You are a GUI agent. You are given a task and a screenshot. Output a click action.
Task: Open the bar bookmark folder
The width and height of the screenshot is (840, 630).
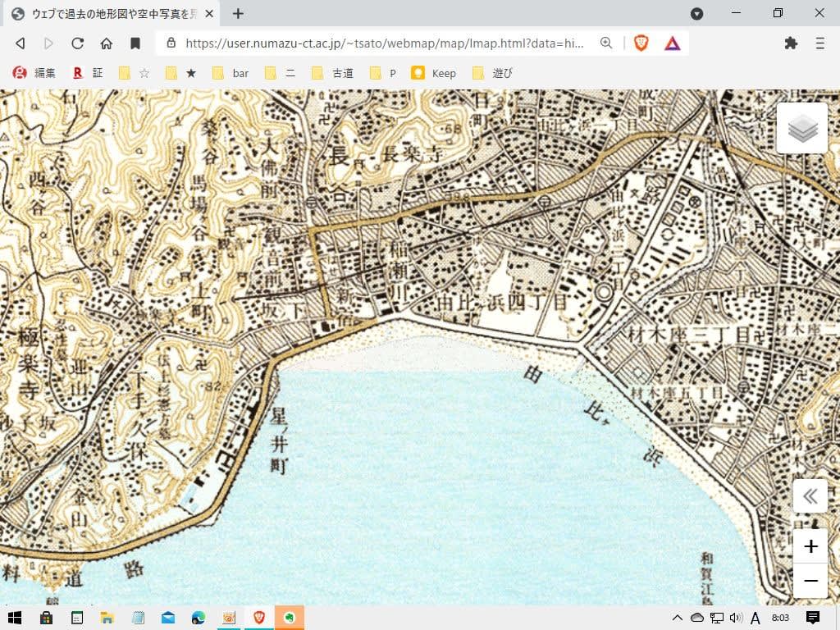231,73
